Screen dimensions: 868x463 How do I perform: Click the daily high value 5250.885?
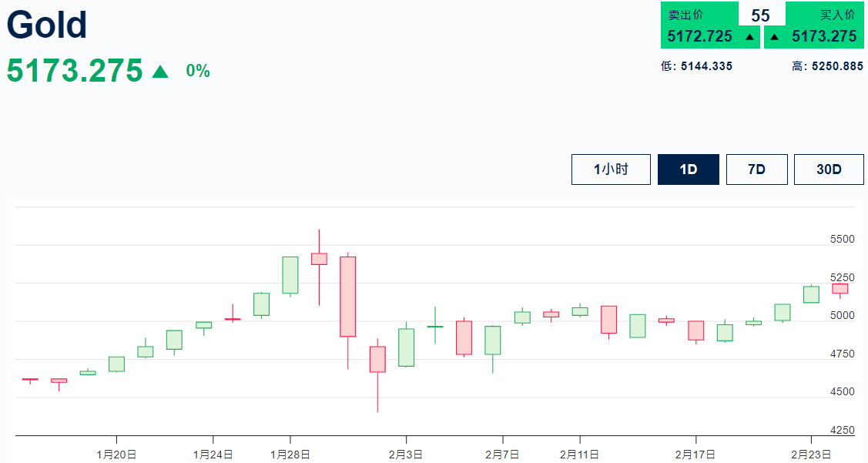click(x=837, y=66)
